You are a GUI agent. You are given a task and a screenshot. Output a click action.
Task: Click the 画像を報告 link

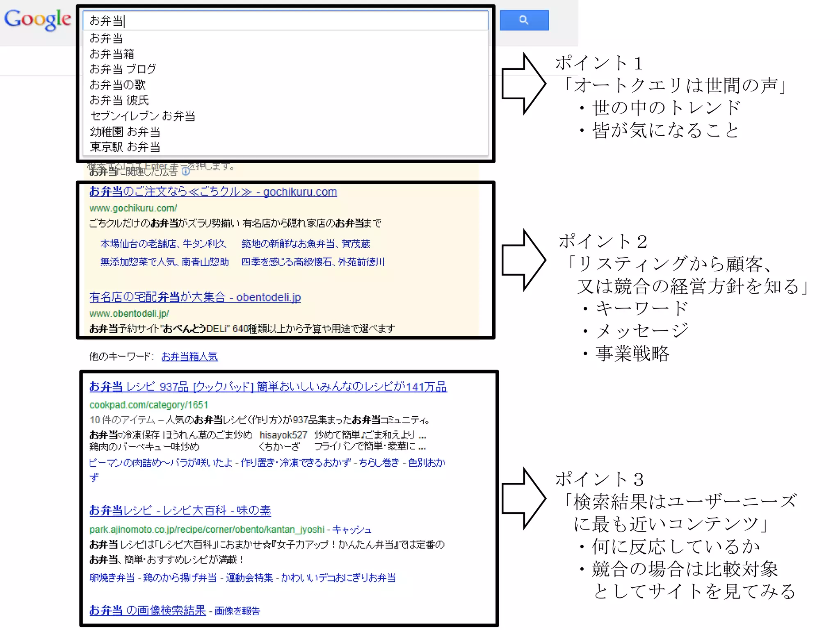point(237,611)
